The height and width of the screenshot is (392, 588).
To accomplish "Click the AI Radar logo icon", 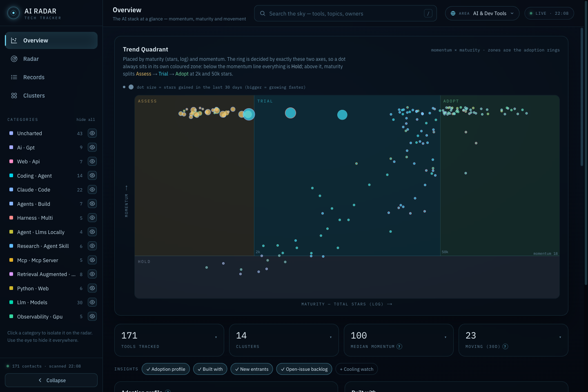I will pos(13,13).
